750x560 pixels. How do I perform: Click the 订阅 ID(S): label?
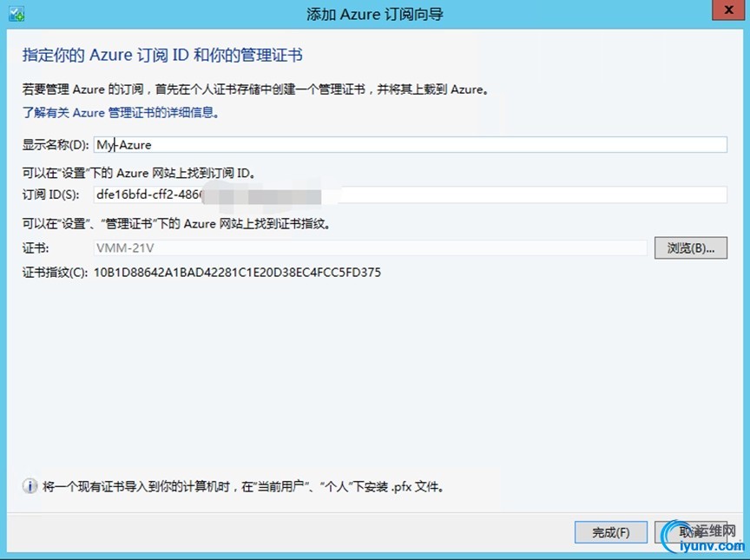click(50, 194)
